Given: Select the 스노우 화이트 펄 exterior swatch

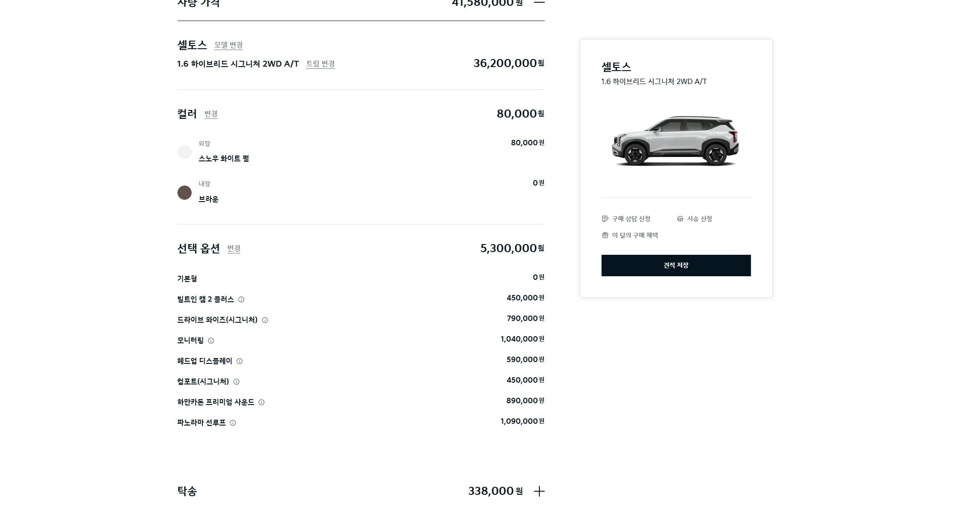Looking at the screenshot, I should [x=185, y=152].
